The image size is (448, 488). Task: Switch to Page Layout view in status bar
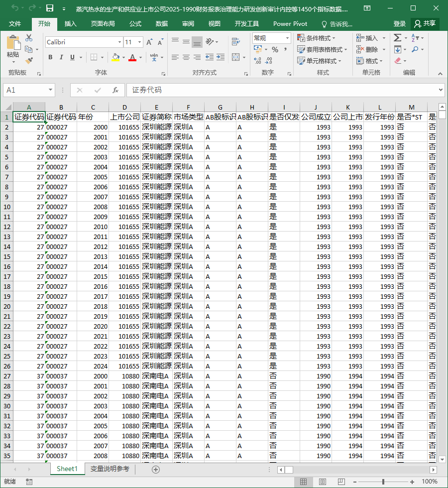tap(323, 482)
